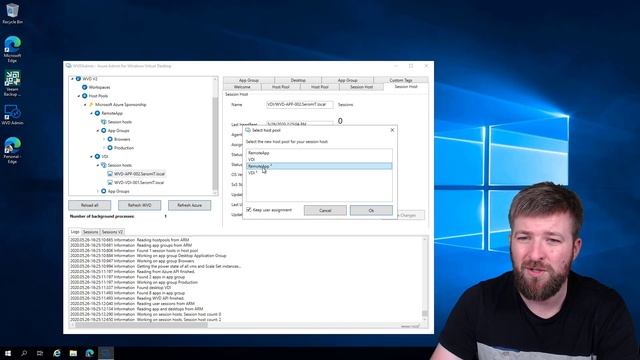Viewport: 640px width, 360px height.
Task: Collapse the Host Pools tree node
Action: tap(79, 96)
